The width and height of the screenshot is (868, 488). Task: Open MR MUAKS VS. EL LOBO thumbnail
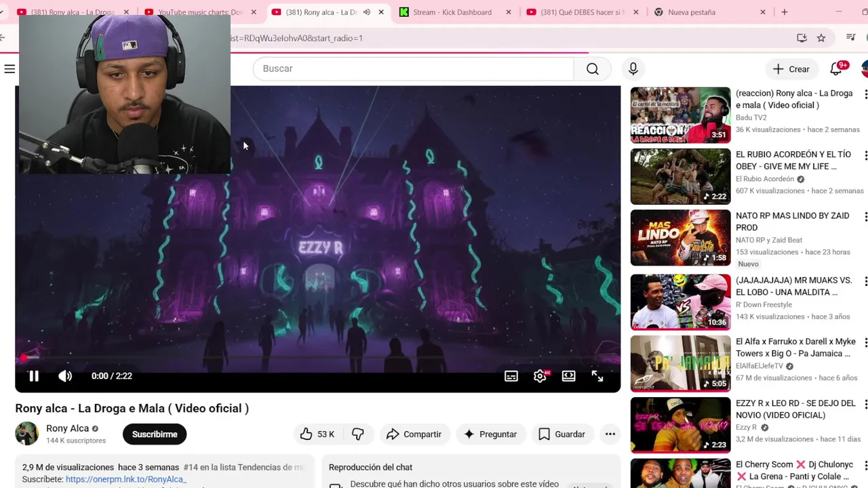click(681, 302)
